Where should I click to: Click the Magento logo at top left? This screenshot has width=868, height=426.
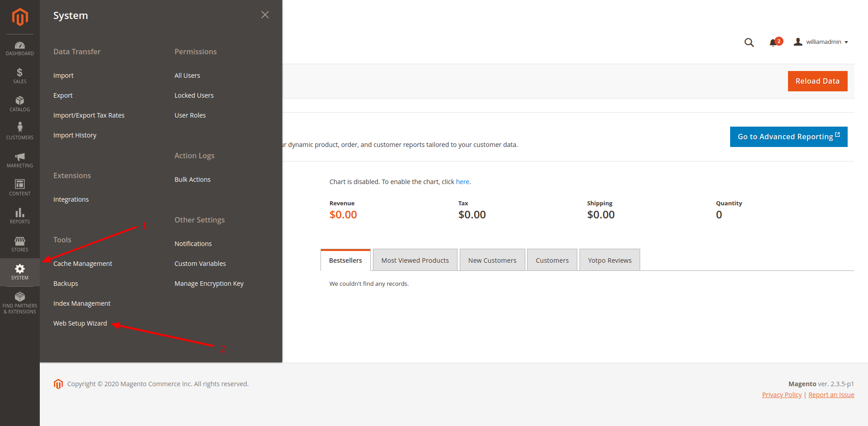coord(19,17)
